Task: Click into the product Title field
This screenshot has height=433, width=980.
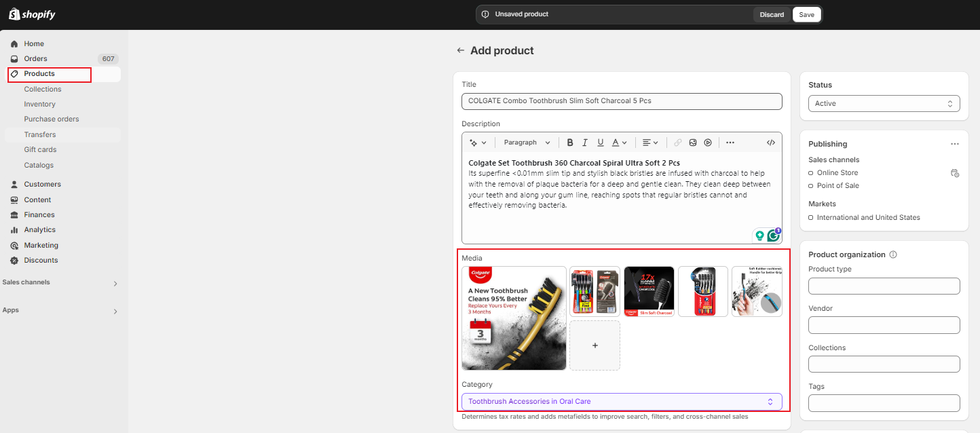Action: [622, 101]
